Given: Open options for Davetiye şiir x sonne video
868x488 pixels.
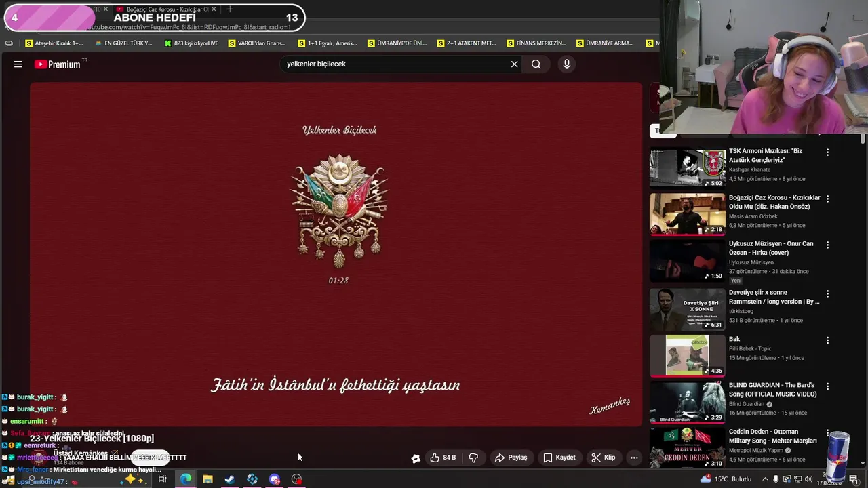Looking at the screenshot, I should coord(827,294).
